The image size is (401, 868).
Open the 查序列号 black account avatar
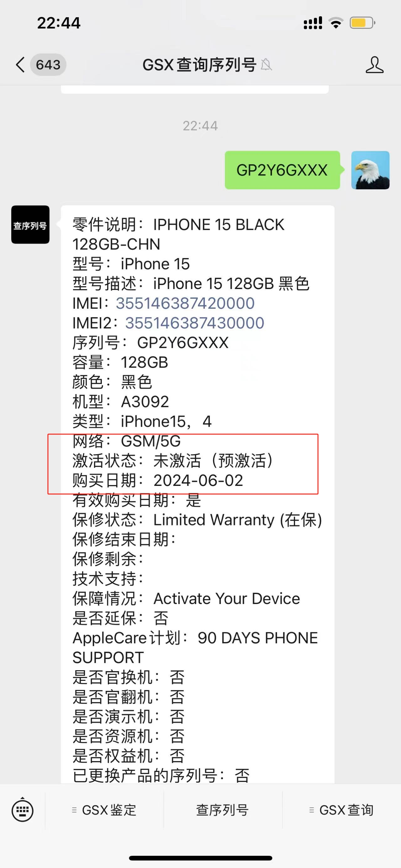(30, 224)
